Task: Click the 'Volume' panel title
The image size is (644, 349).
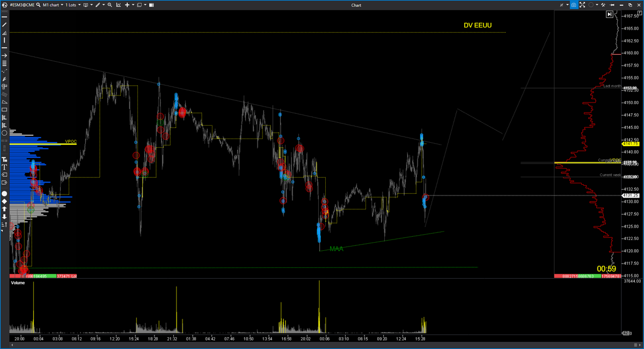Action: pos(18,282)
